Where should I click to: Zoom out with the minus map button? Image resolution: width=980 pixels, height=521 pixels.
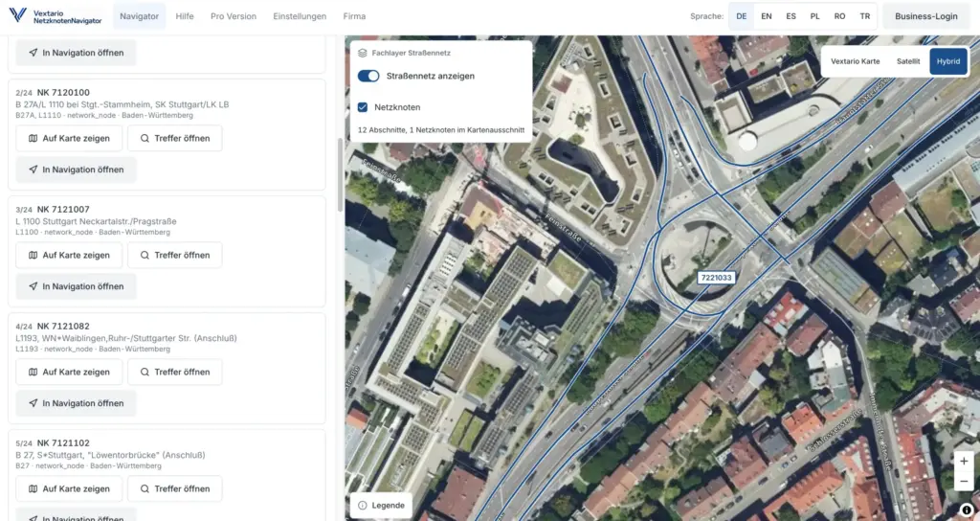click(x=964, y=481)
